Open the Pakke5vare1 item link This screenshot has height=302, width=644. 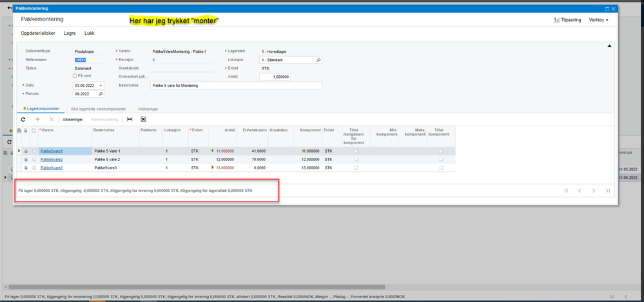[x=52, y=151]
